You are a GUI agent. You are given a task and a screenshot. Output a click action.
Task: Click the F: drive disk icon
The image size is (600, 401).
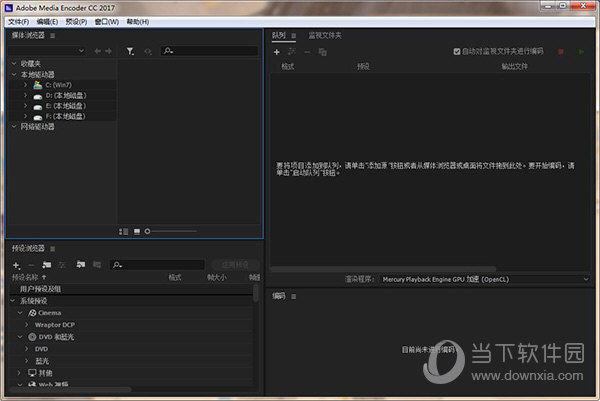pos(38,117)
